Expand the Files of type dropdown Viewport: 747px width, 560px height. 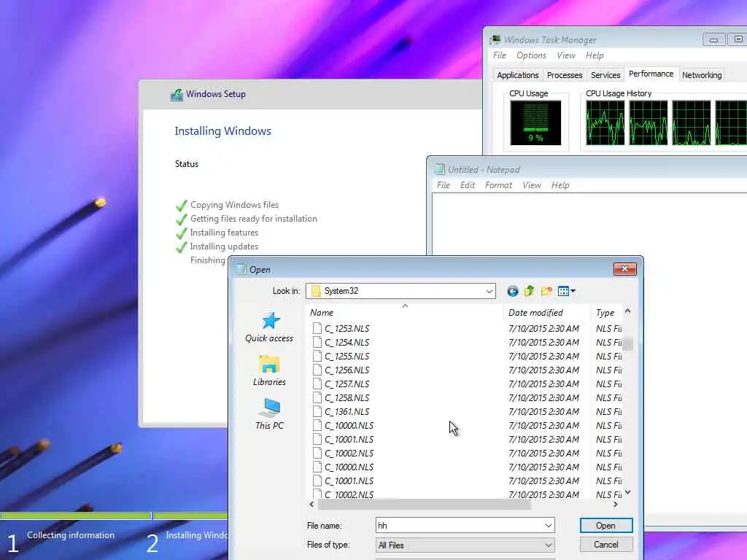(x=549, y=545)
